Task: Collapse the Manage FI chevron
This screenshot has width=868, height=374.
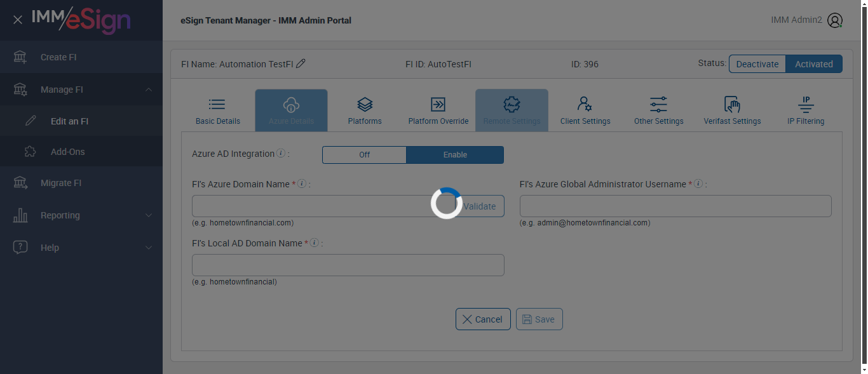Action: [x=149, y=90]
